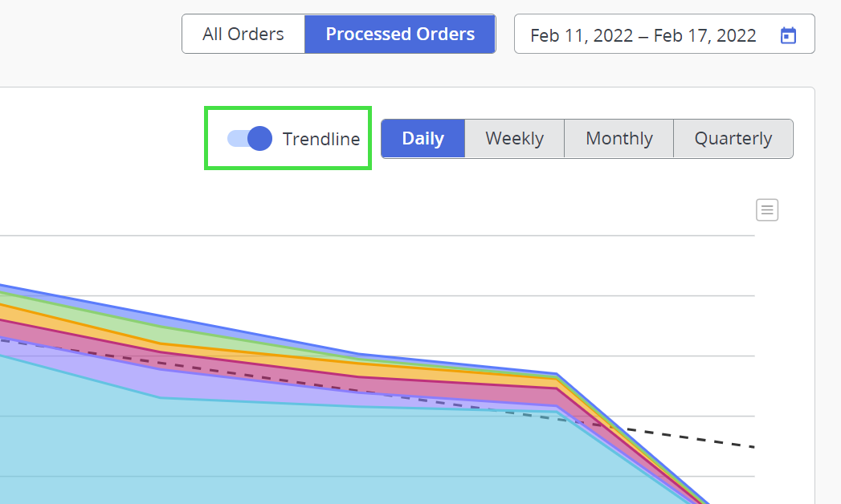Select the Processed Orders tab

[x=400, y=35]
